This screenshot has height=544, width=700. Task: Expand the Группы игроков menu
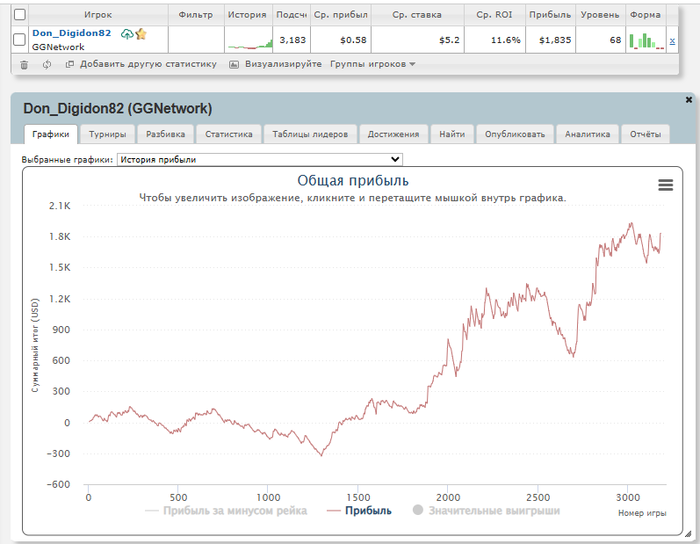tap(373, 64)
